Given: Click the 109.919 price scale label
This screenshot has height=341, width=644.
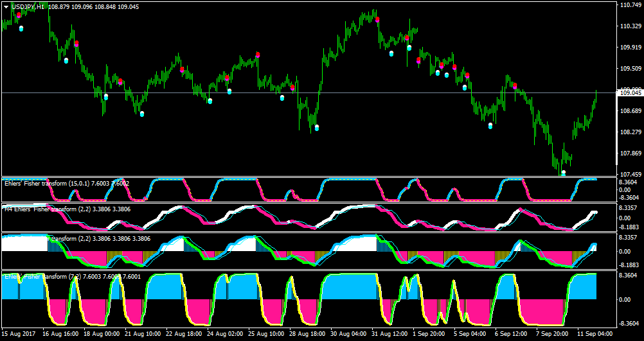Looking at the screenshot, I should (x=632, y=47).
